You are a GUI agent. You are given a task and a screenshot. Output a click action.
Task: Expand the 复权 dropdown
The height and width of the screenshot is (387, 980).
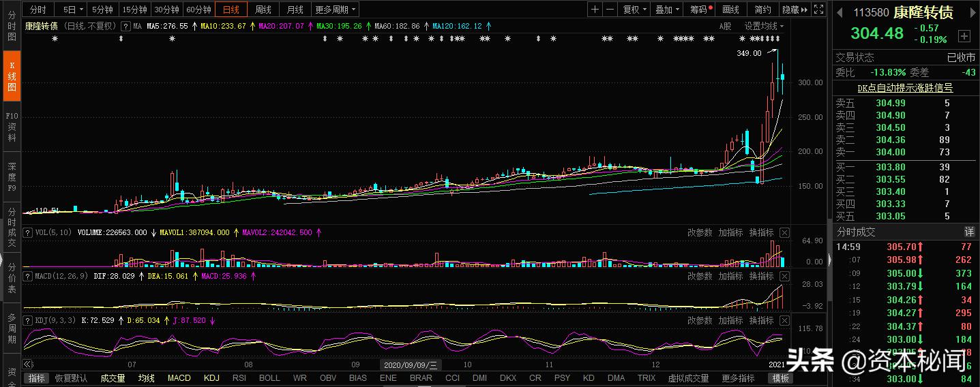[635, 10]
